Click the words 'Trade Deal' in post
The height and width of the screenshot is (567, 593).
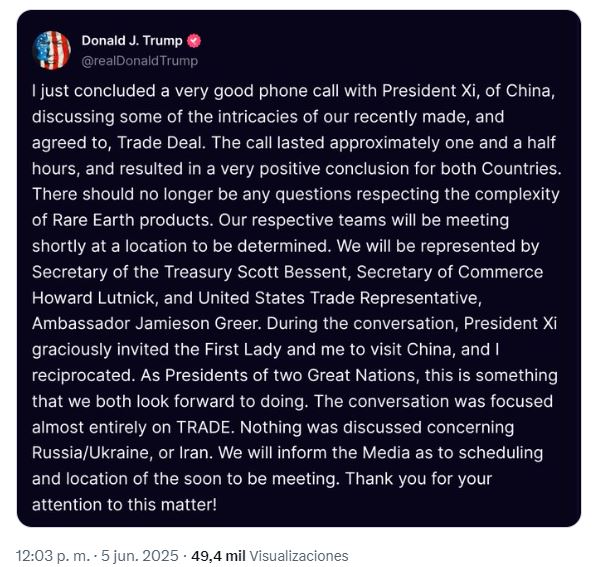tap(161, 143)
